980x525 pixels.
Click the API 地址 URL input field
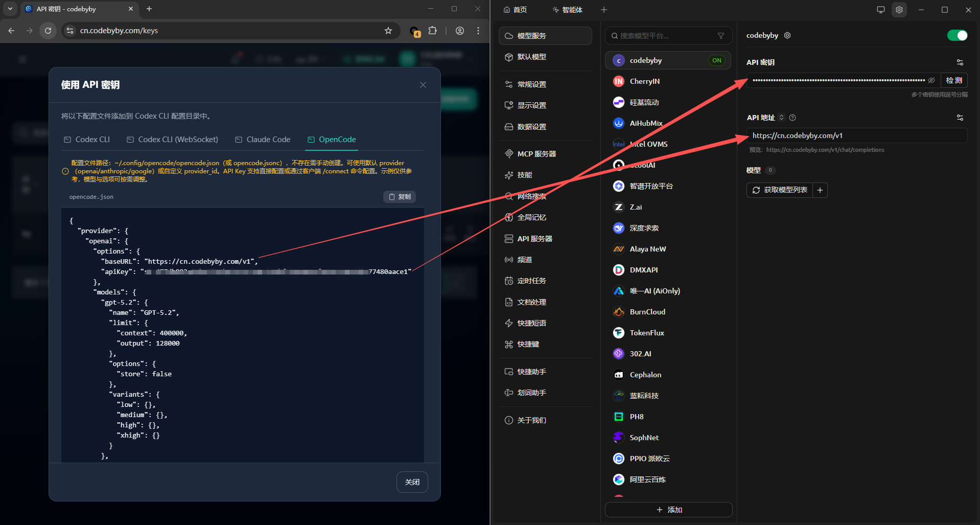pyautogui.click(x=857, y=135)
